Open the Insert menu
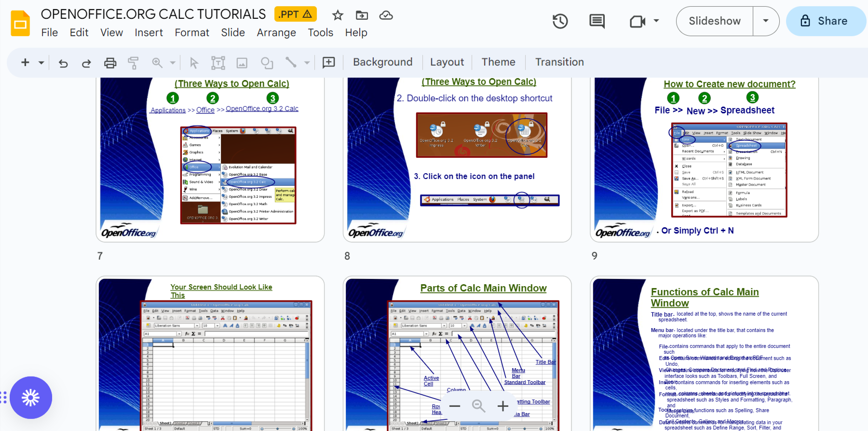 click(x=149, y=33)
